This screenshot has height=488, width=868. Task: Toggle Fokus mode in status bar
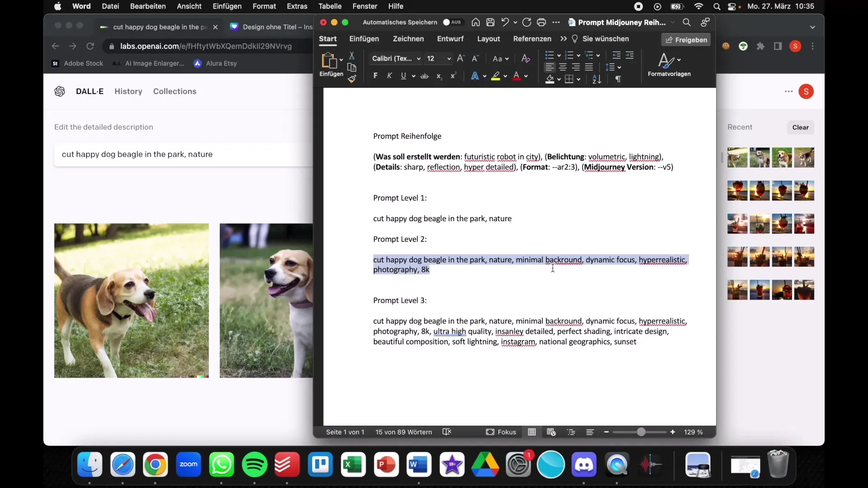501,432
